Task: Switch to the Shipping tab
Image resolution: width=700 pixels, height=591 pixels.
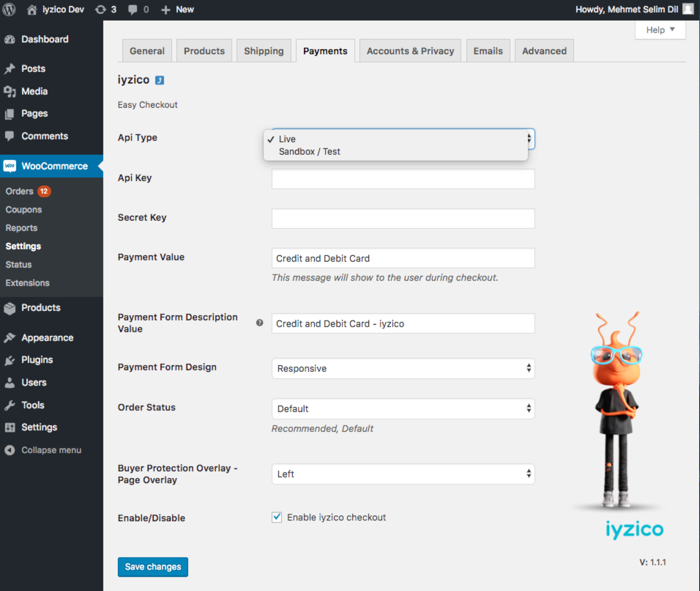Action: [264, 51]
